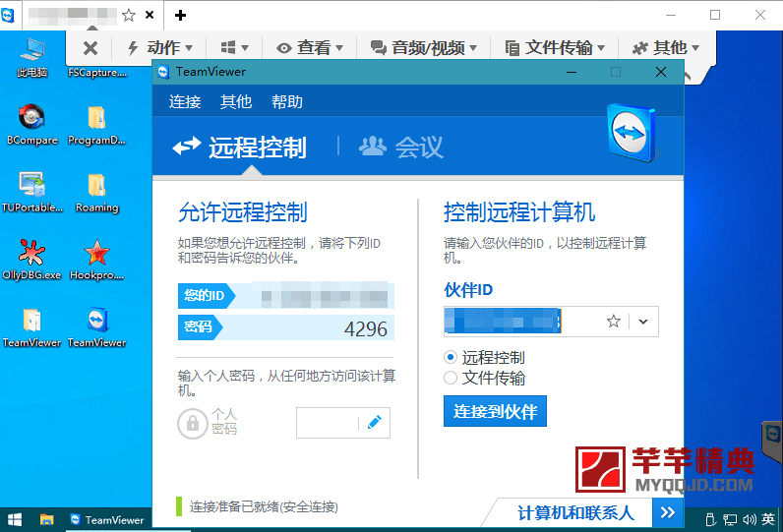Click the lock icon beside 个人密码
Screen dimensions: 783x532
[x=192, y=424]
